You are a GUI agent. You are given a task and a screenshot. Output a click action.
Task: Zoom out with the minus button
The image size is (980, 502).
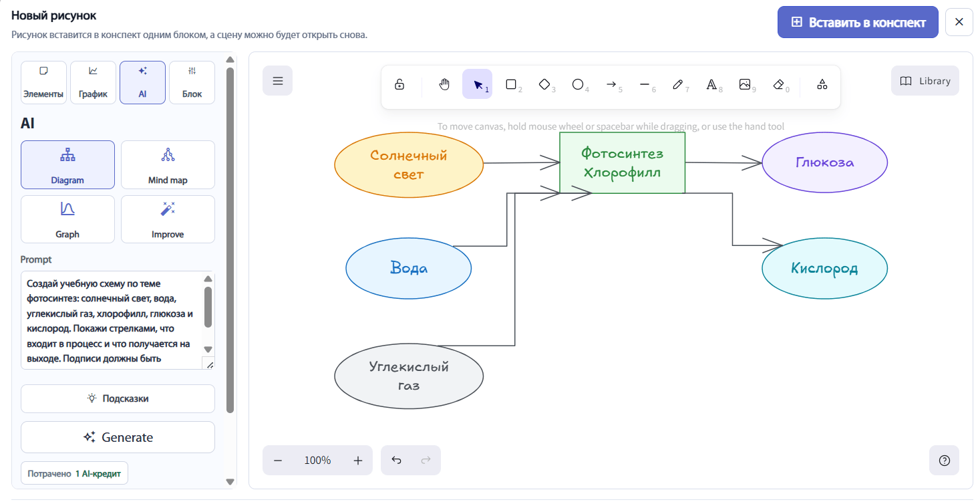pos(278,461)
